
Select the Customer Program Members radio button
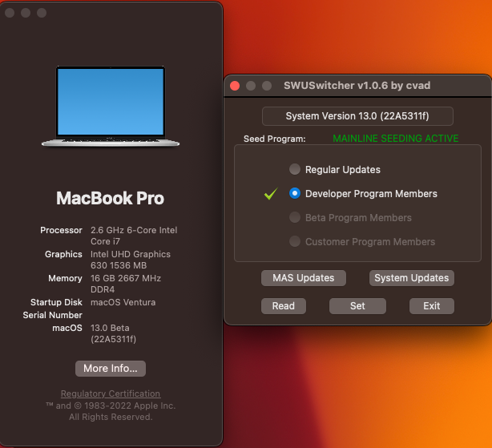click(x=295, y=241)
